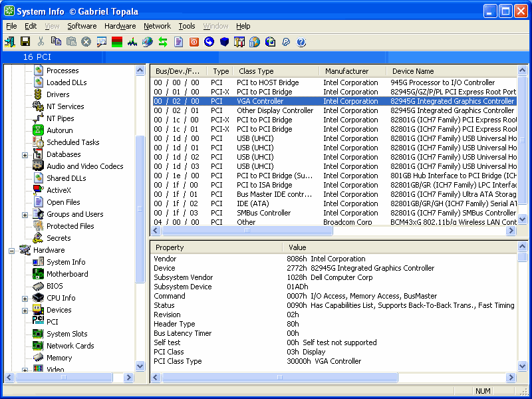Click the blue question mark Help icon
Screen dimensions: 532x399
pyautogui.click(x=301, y=42)
